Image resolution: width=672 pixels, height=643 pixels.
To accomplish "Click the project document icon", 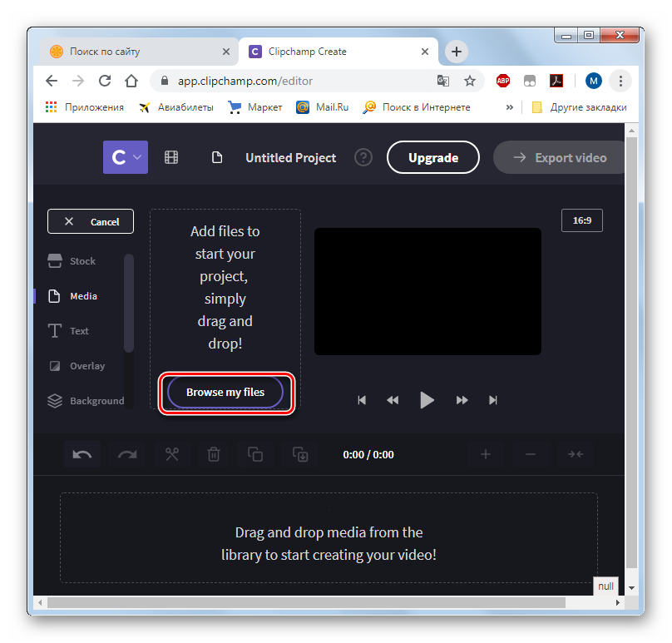I will pyautogui.click(x=217, y=157).
